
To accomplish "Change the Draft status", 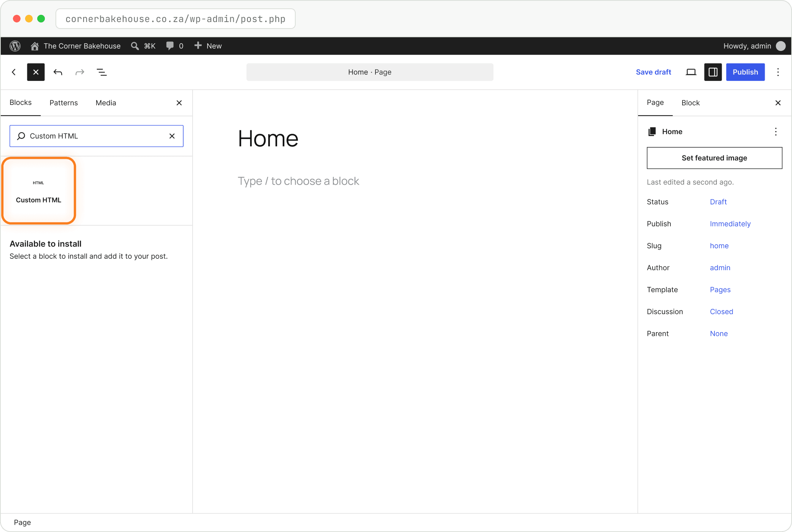I will click(x=718, y=202).
